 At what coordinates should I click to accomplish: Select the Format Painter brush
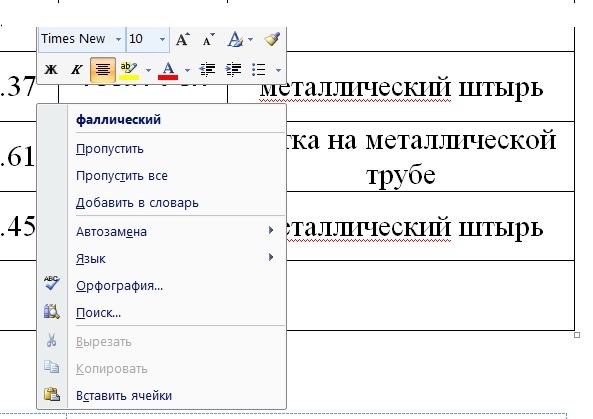(x=272, y=39)
